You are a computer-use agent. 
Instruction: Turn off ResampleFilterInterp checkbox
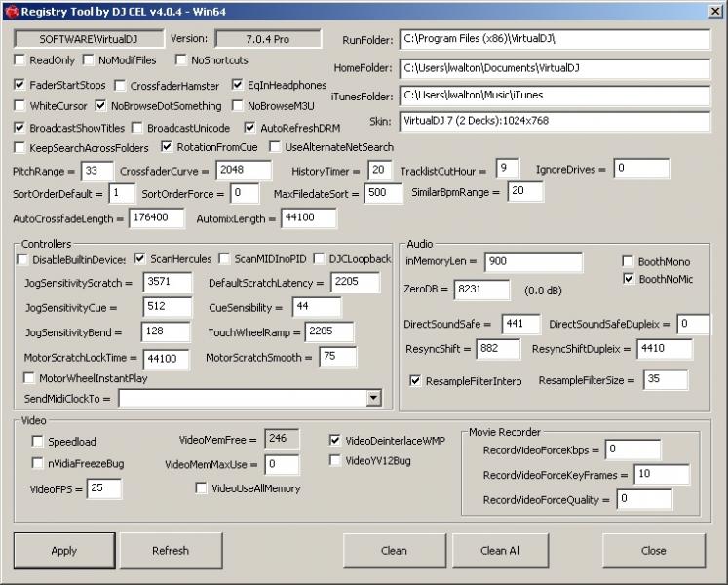coord(415,380)
